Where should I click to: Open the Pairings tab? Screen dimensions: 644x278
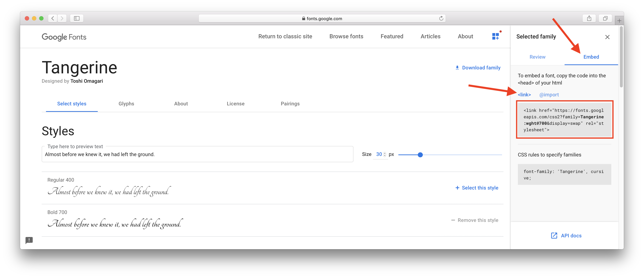click(x=290, y=104)
